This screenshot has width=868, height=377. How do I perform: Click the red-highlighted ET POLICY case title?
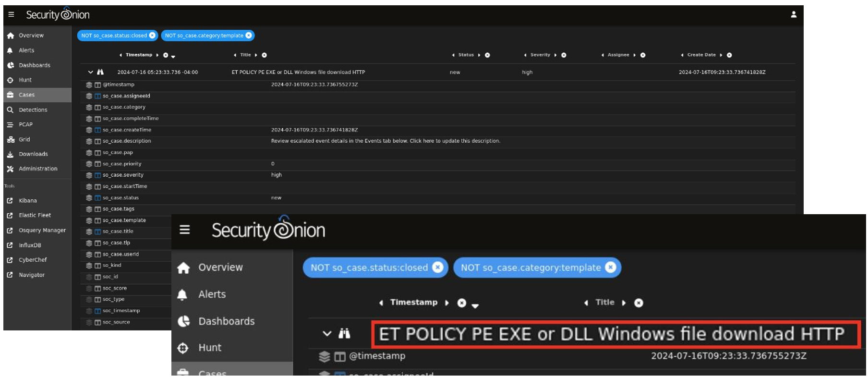[x=611, y=334]
